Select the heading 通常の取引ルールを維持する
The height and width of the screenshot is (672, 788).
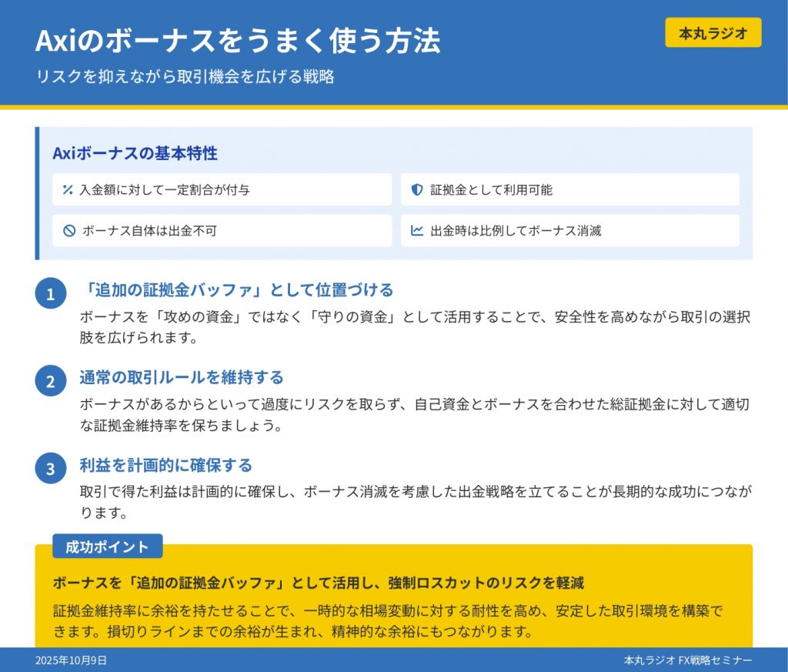tap(182, 377)
